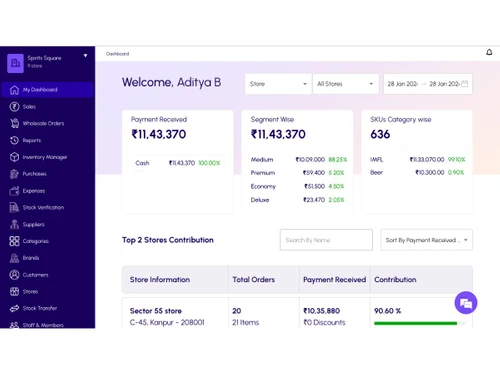Click the Sector 55 store contribution bar

click(x=419, y=323)
